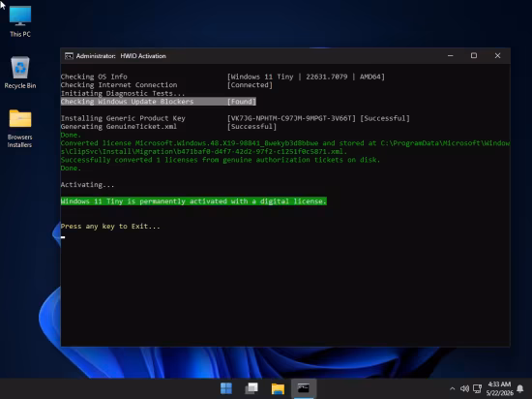Open the Windows Start menu
Image resolution: width=532 pixels, height=399 pixels.
point(226,388)
